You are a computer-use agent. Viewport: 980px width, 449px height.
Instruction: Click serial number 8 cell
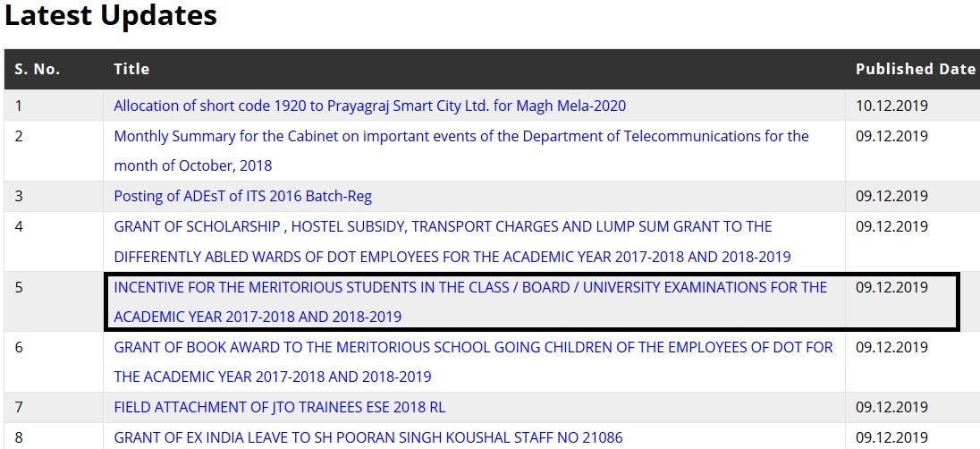tap(20, 437)
